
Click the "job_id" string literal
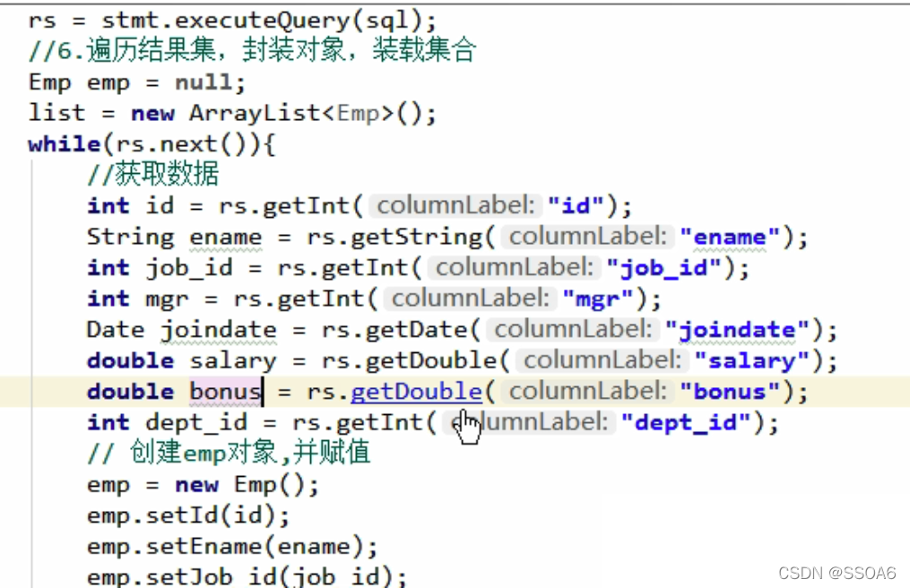point(664,269)
